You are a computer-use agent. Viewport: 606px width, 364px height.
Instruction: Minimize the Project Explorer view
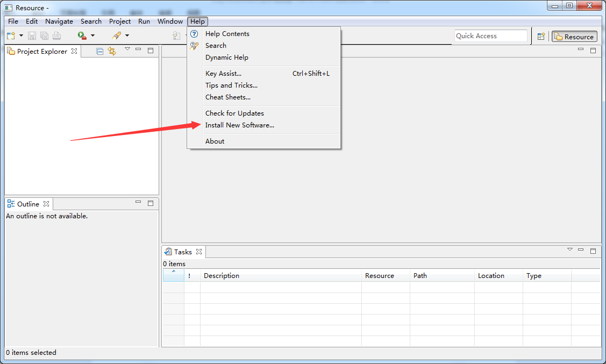pos(138,49)
